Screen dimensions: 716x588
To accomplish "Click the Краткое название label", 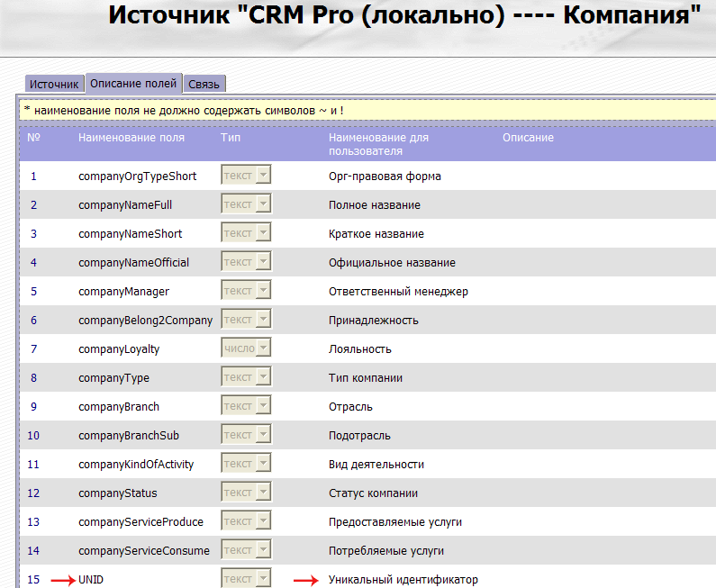I will pos(376,234).
